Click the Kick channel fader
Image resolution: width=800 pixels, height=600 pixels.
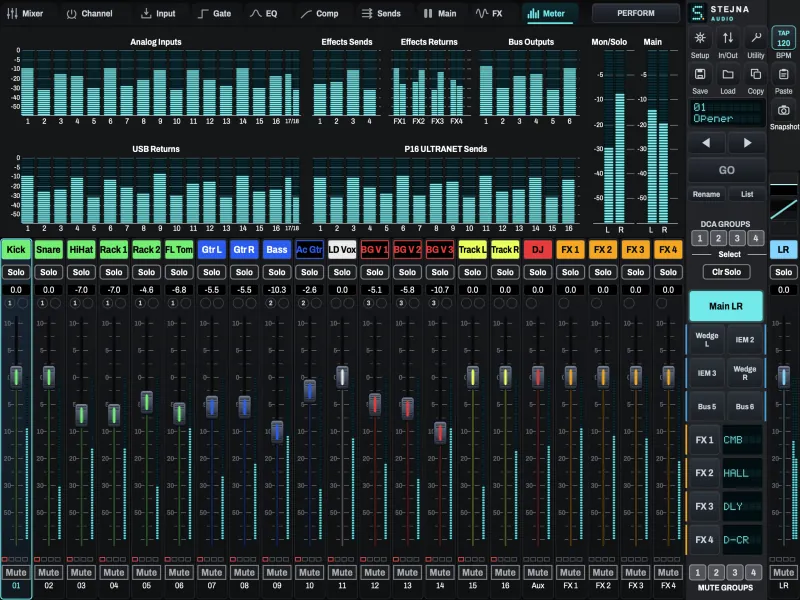coord(16,377)
